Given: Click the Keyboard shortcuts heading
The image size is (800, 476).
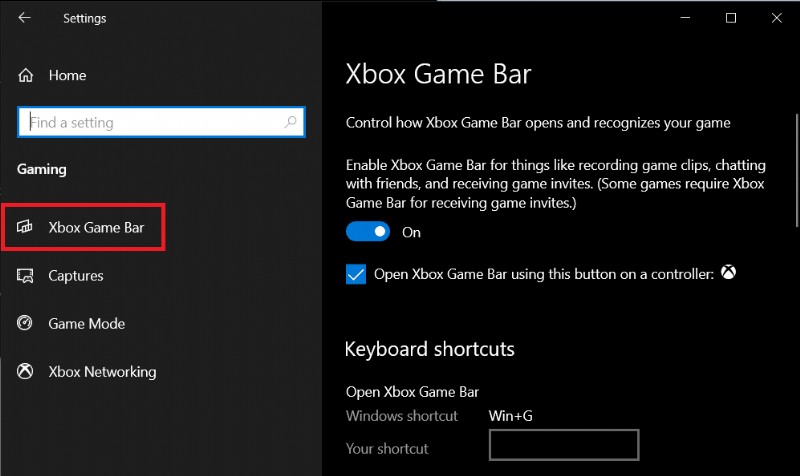Looking at the screenshot, I should coord(430,349).
